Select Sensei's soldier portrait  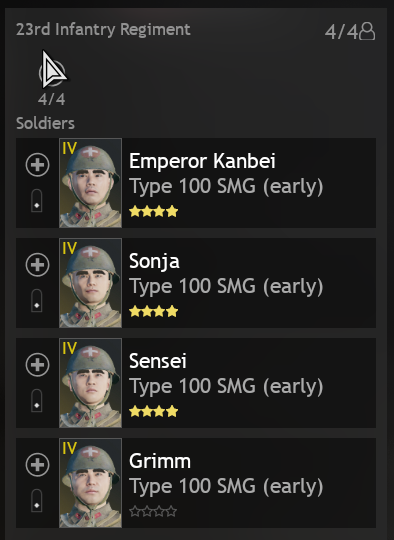click(90, 383)
